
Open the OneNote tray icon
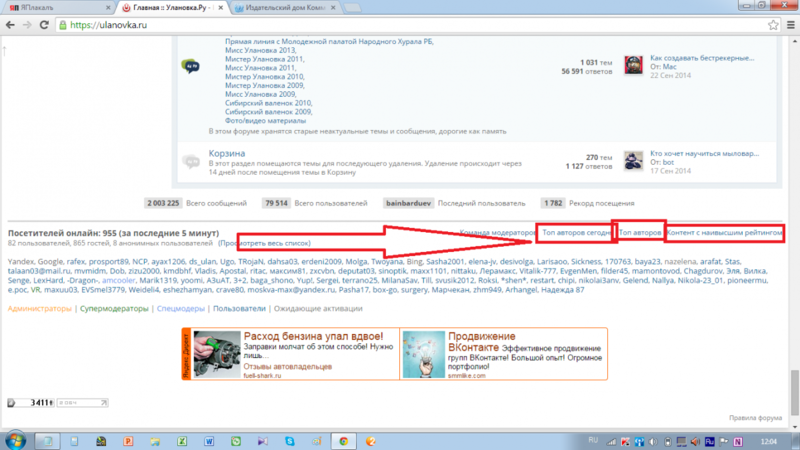pos(738,441)
